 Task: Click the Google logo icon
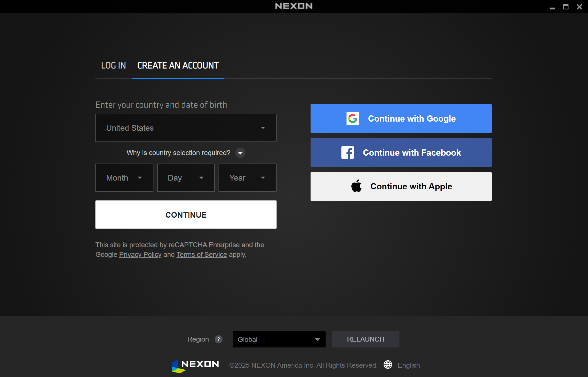pyautogui.click(x=352, y=118)
